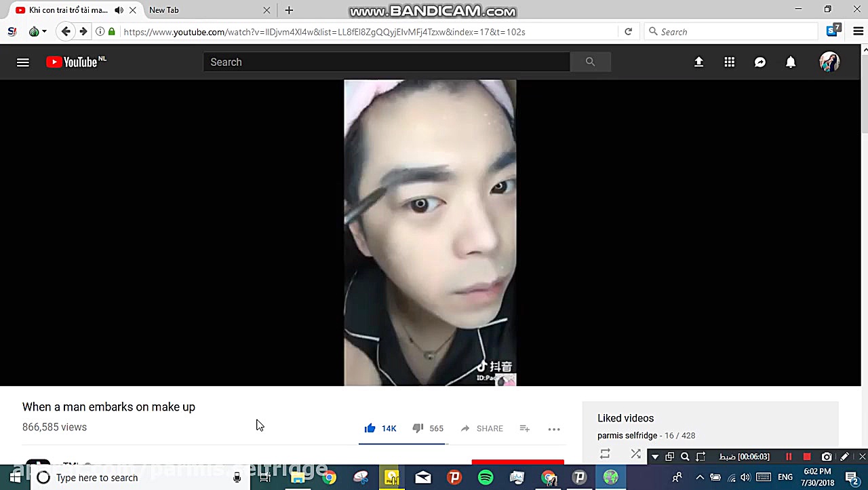Open the YouTube apps grid icon

pyautogui.click(x=730, y=62)
